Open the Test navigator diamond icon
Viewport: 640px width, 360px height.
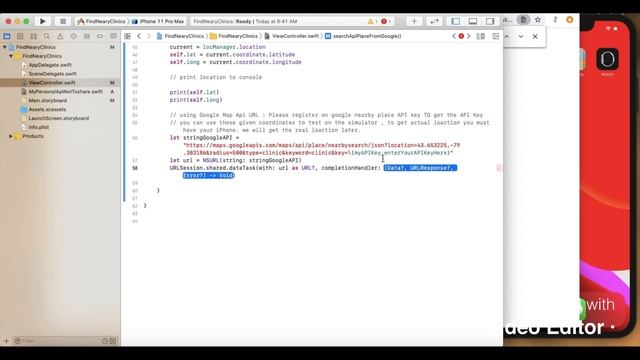(73, 36)
